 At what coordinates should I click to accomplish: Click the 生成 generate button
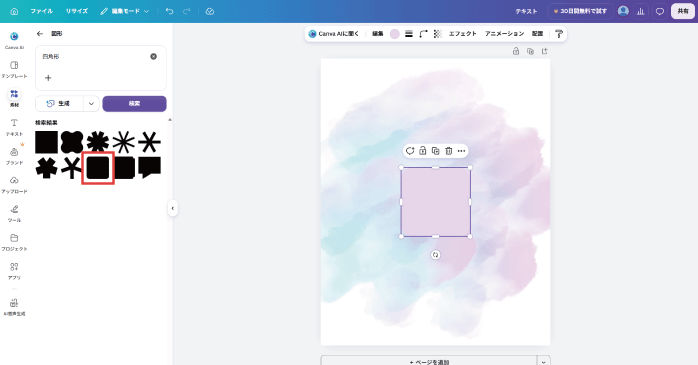[59, 103]
